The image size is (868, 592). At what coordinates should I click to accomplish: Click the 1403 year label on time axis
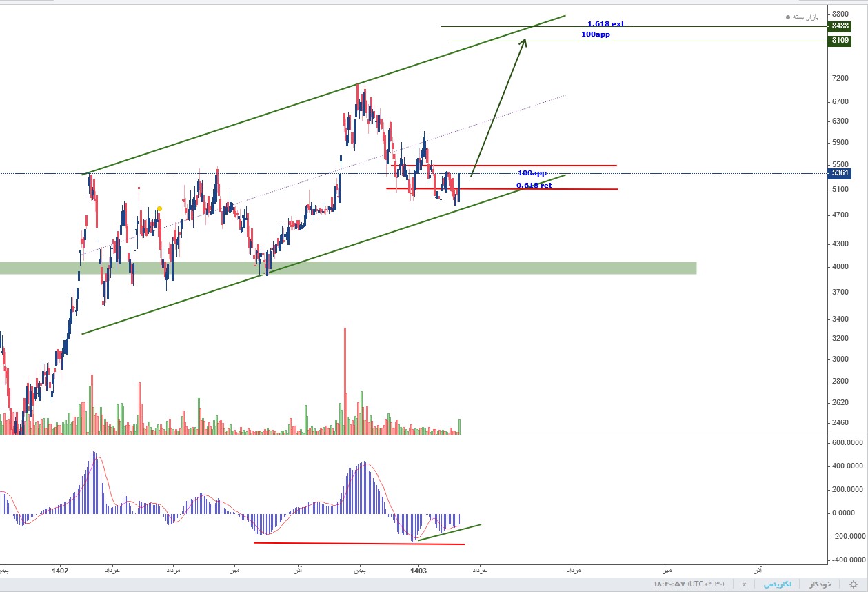tap(418, 571)
